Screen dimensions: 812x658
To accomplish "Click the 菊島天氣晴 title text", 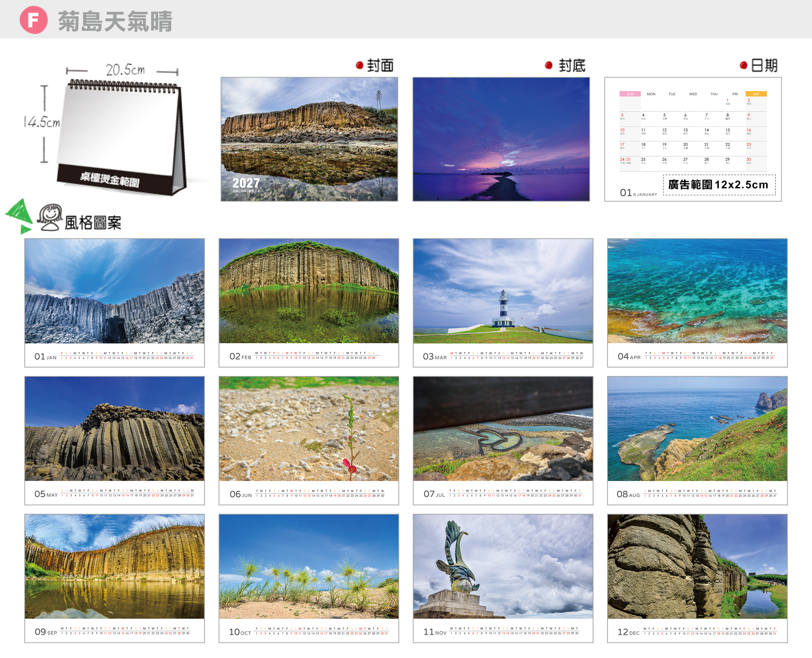I will tap(115, 21).
